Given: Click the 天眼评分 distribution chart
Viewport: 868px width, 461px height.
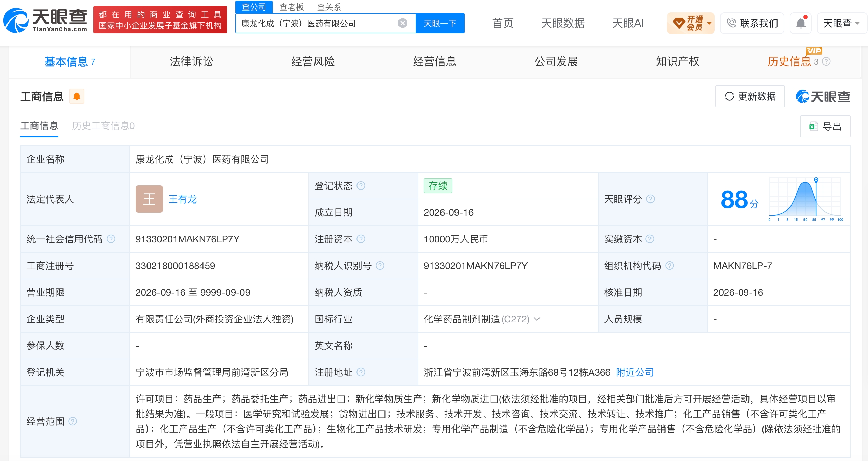Looking at the screenshot, I should pyautogui.click(x=806, y=199).
